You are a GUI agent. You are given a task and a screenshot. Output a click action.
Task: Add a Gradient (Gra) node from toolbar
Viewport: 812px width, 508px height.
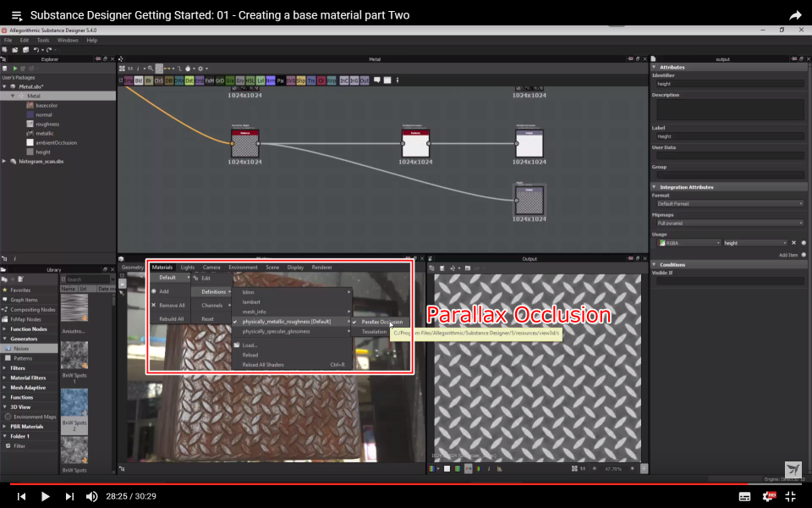(230, 81)
